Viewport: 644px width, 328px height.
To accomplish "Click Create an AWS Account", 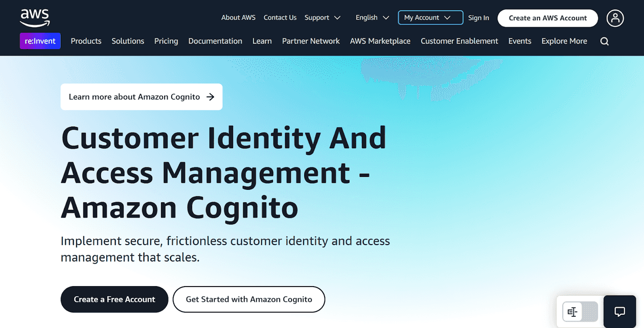I will pos(547,17).
